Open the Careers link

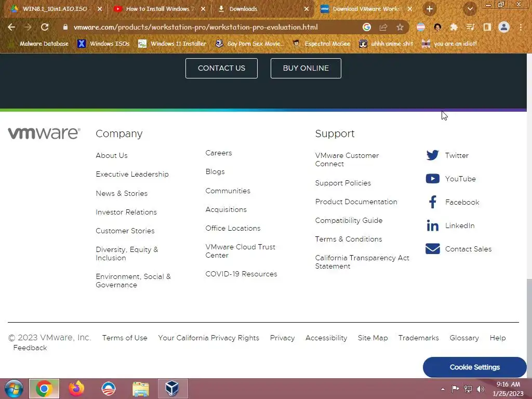pos(219,153)
